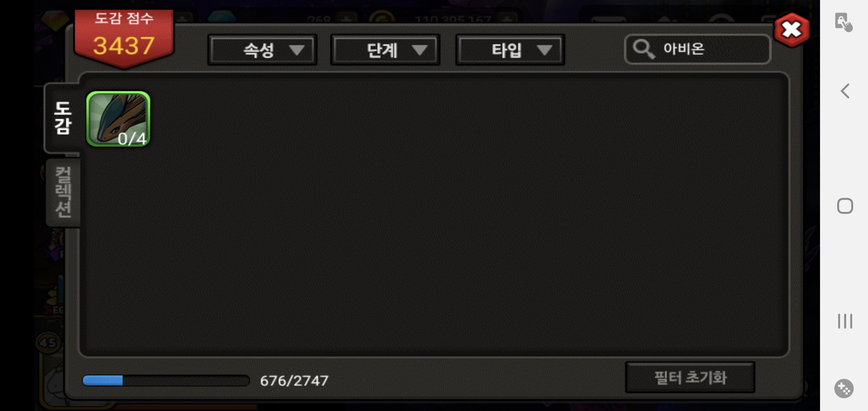
Task: Click the 676/2747 progress count text
Action: pyautogui.click(x=294, y=381)
